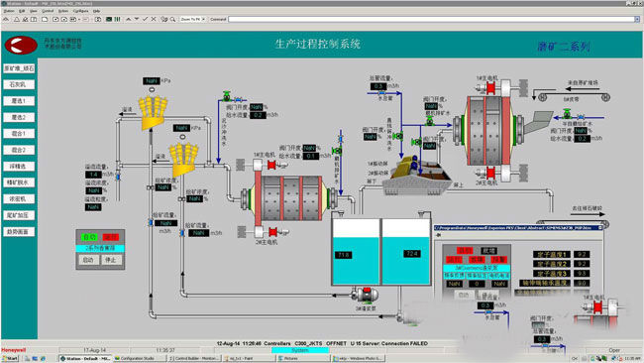Click green valve on 半自磨给矿水 line
The image size is (644, 363).
pos(567,113)
